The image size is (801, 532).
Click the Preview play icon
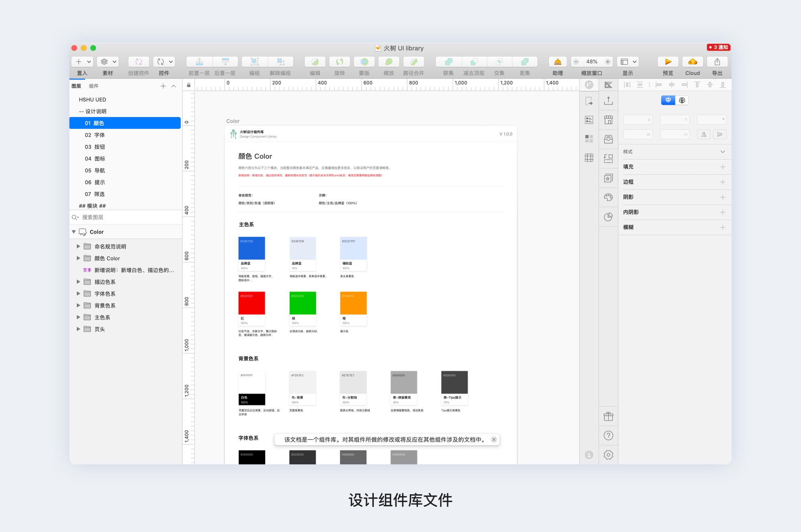(x=667, y=62)
